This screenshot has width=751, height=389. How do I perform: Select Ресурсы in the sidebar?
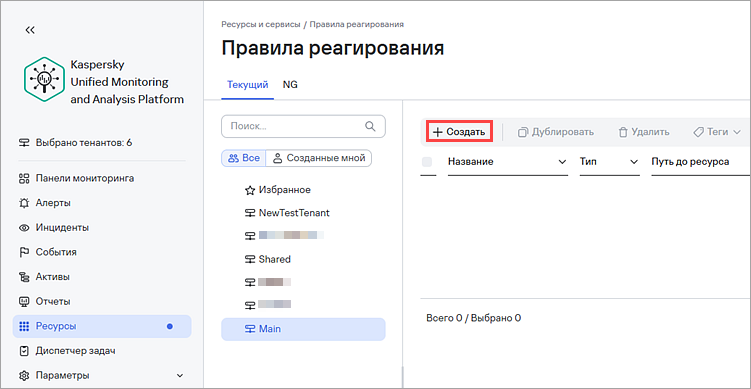[102, 327]
